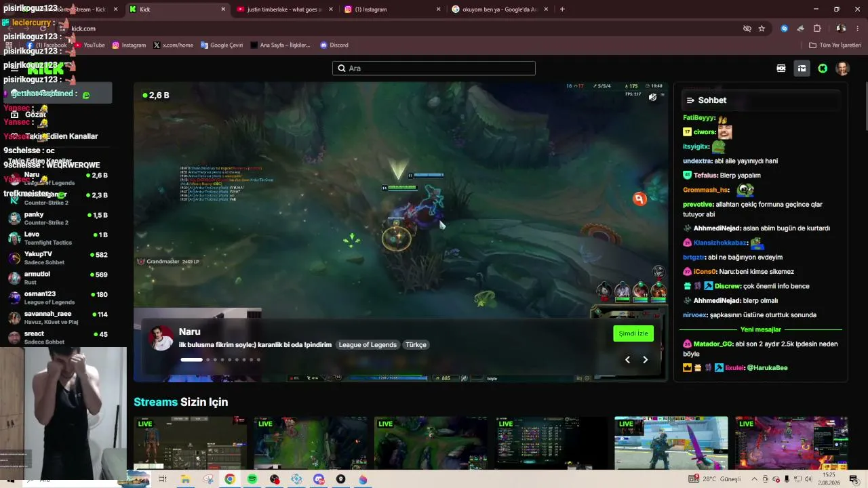868x488 pixels.
Task: Open panky channel in sidebar
Action: click(58, 218)
